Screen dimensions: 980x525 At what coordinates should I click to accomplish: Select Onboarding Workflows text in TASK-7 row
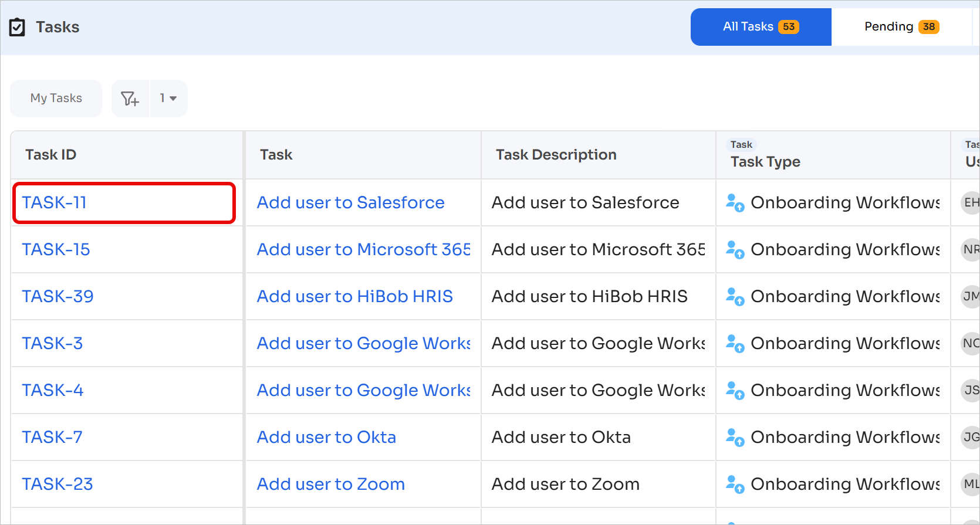point(846,437)
